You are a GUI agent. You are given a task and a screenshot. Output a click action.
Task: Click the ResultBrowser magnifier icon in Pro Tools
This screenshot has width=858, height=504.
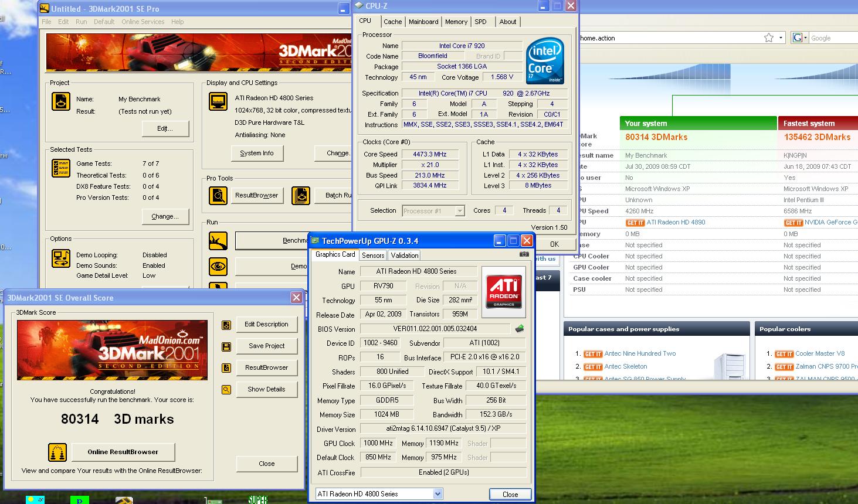coord(218,195)
